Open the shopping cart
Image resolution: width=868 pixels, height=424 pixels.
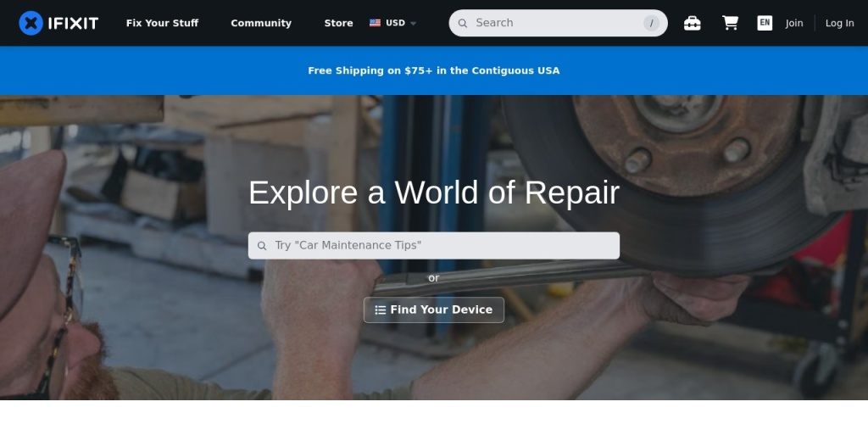click(730, 23)
